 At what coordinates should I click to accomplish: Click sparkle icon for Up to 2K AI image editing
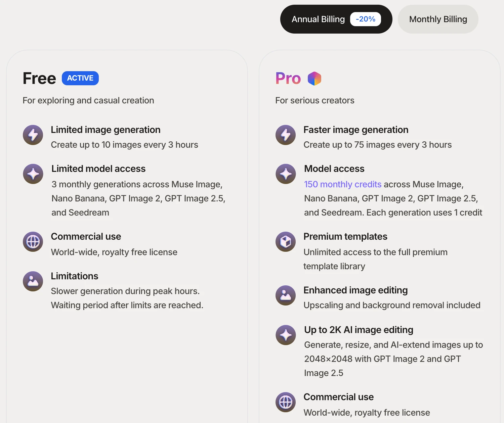(x=286, y=335)
